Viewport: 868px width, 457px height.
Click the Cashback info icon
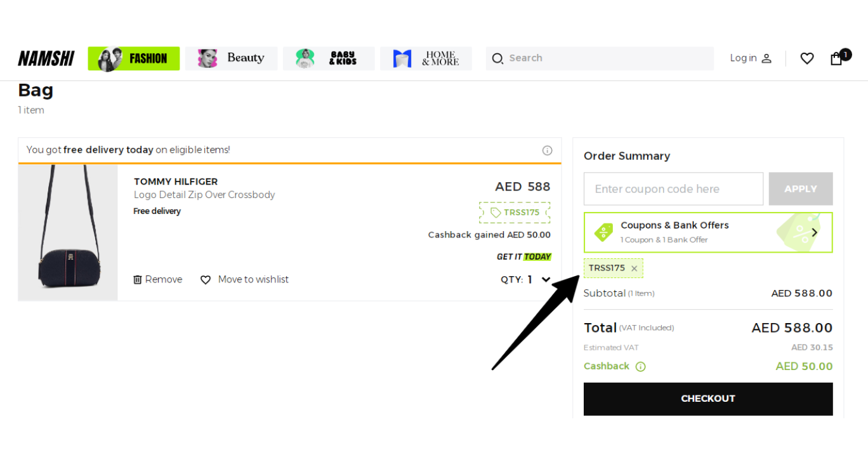(640, 366)
